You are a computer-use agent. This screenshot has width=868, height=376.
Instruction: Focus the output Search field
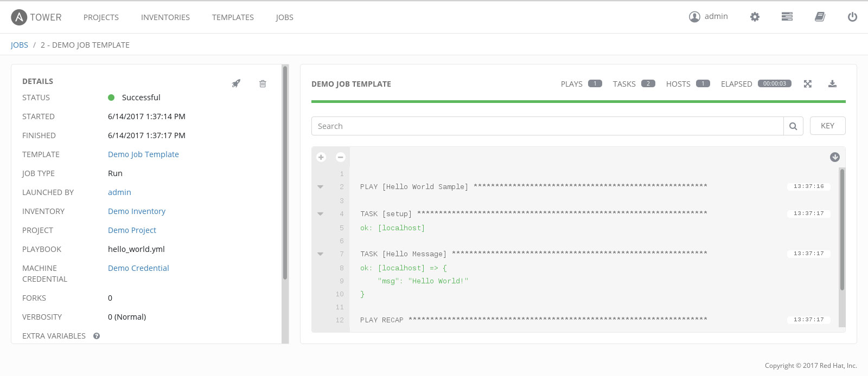[x=547, y=126]
